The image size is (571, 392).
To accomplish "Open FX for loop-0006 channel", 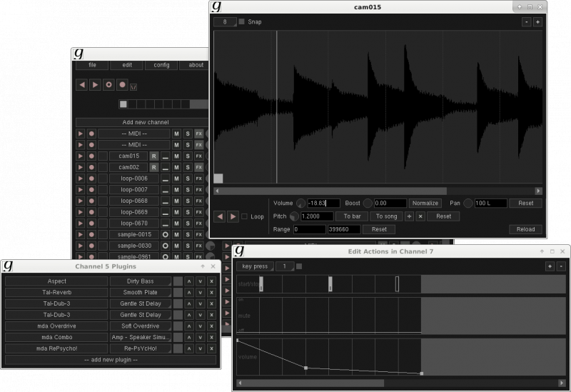I will click(199, 179).
